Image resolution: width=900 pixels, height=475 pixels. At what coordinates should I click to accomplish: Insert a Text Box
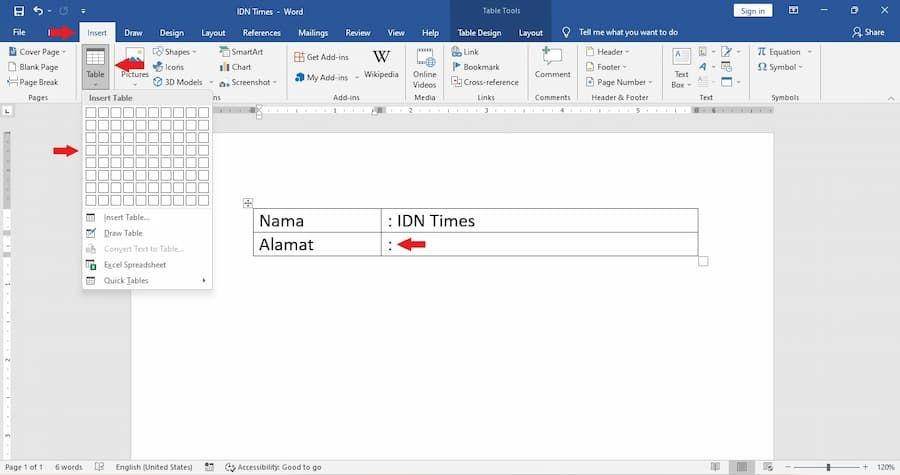coord(681,68)
